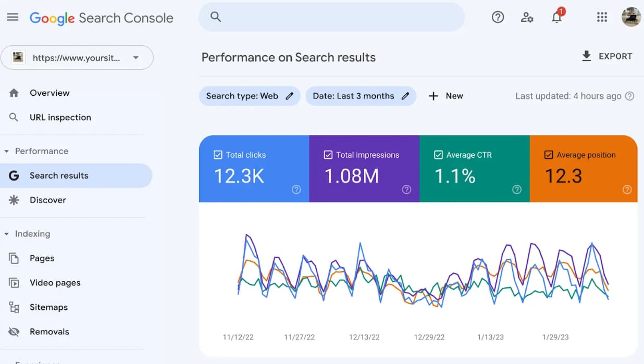Click the Discover asterisk icon
The image size is (644, 364).
pos(14,200)
